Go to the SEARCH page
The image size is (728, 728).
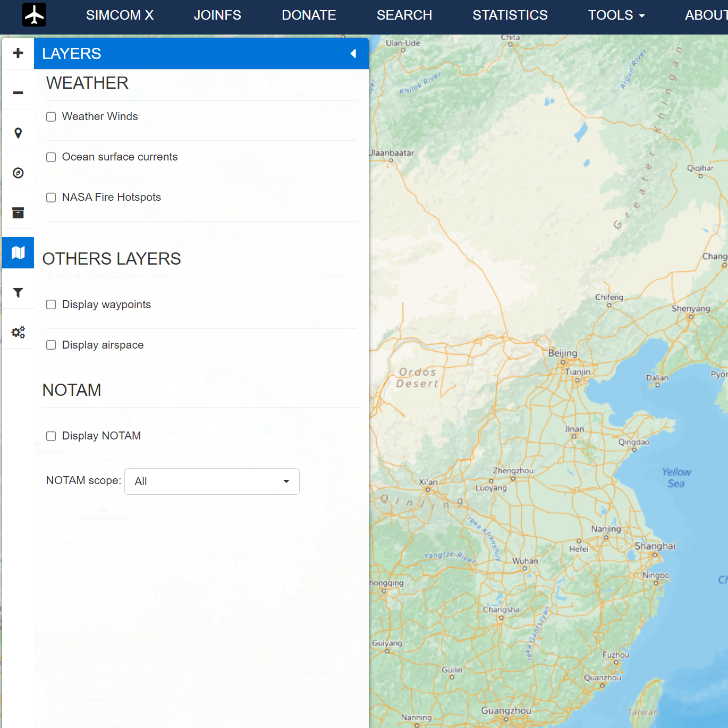pyautogui.click(x=404, y=15)
